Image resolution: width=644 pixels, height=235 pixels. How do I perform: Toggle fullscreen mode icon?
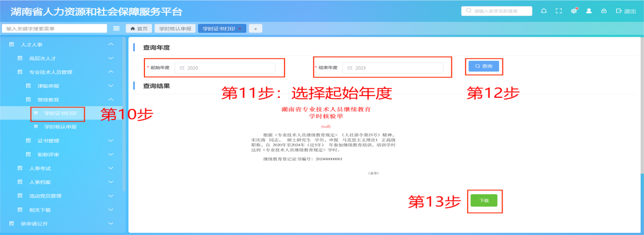(x=559, y=11)
